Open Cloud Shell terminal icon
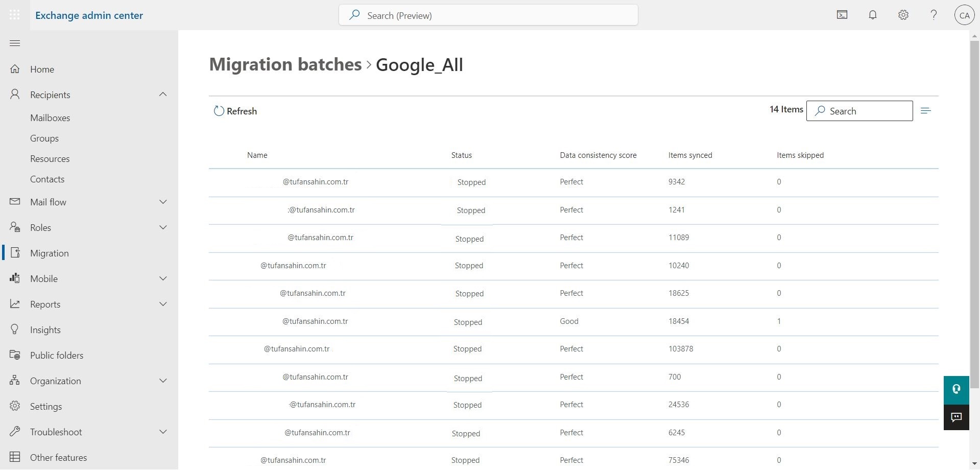Viewport: 980px width, 470px height. click(842, 15)
